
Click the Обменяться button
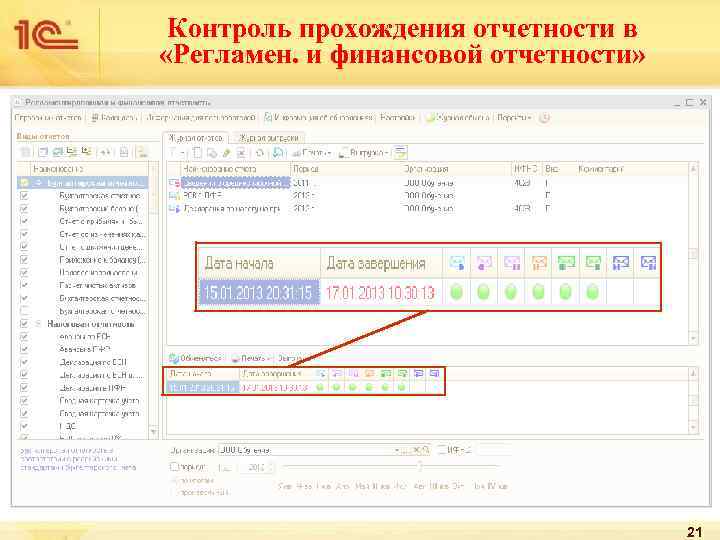[x=195, y=358]
